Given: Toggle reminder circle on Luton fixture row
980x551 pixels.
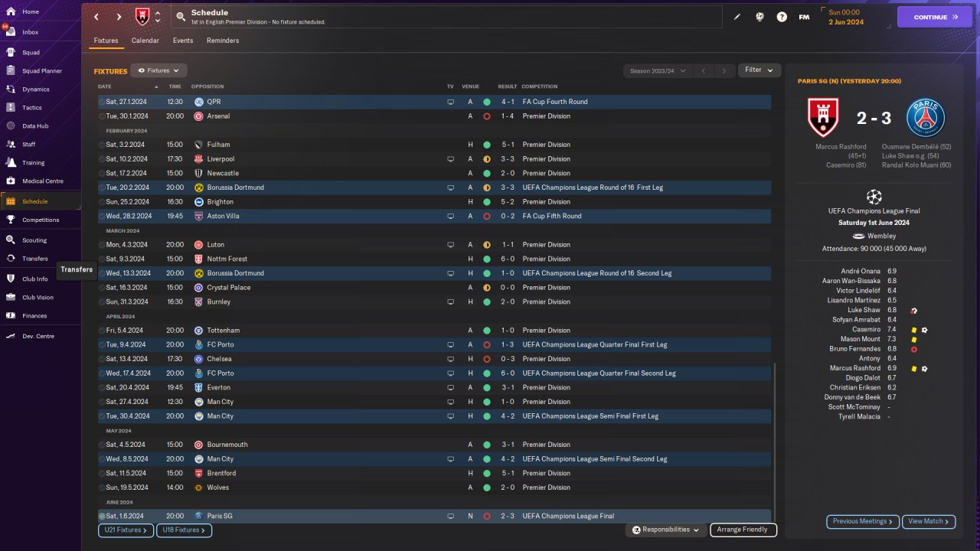Looking at the screenshot, I should tap(102, 245).
